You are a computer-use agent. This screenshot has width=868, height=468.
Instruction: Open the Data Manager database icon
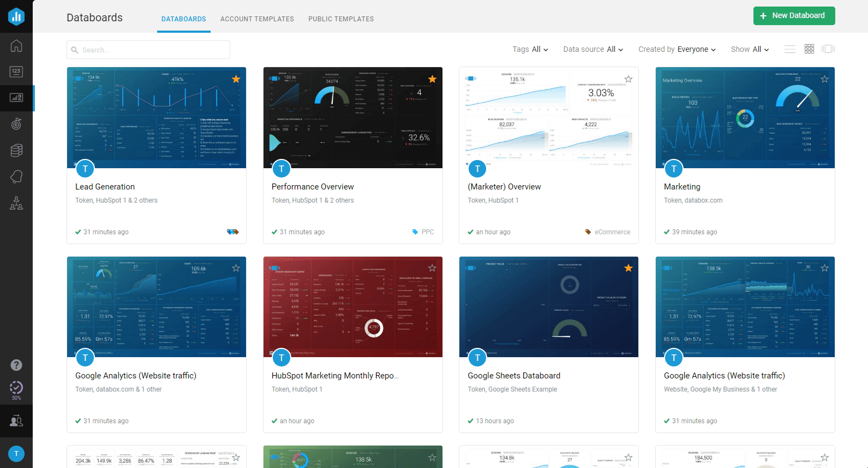tap(16, 150)
